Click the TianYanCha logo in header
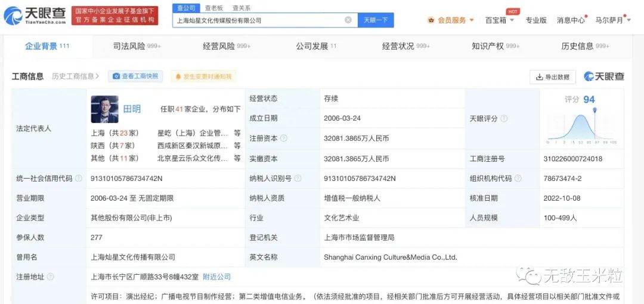 click(x=35, y=16)
